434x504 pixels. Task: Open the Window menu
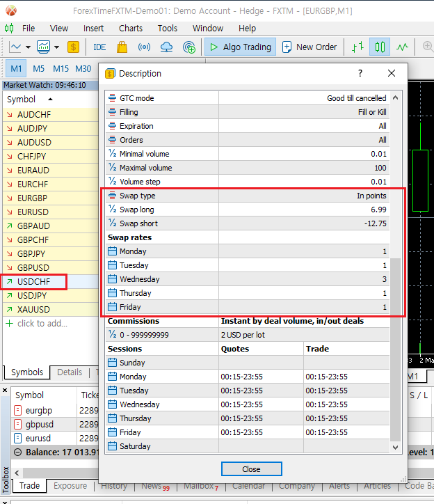pos(208,29)
